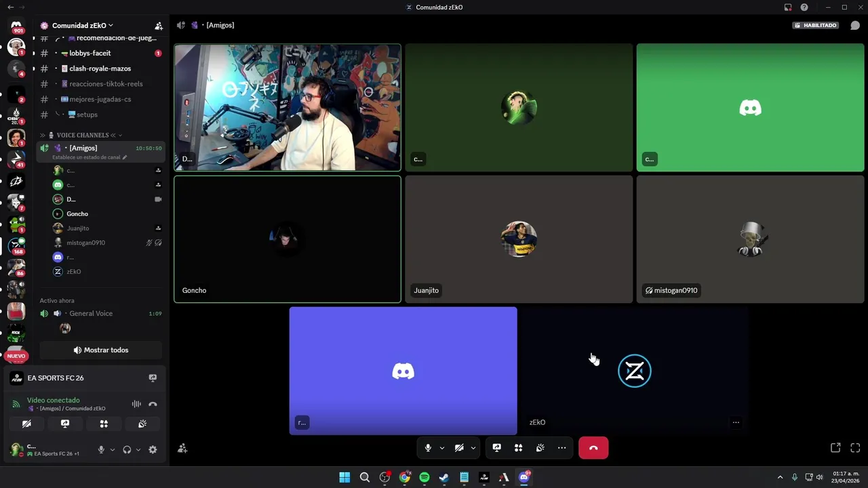Viewport: 868px width, 488px height.
Task: Focus the Goncho participant tile
Action: (288, 239)
